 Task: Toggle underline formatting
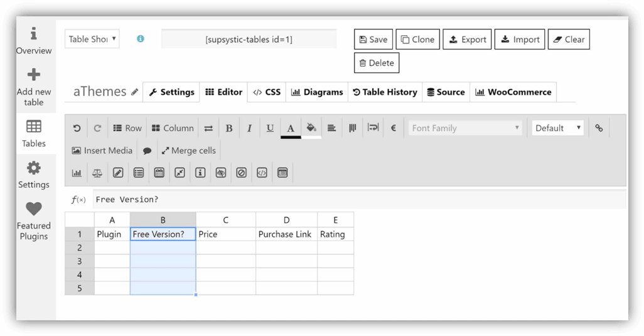(x=270, y=128)
